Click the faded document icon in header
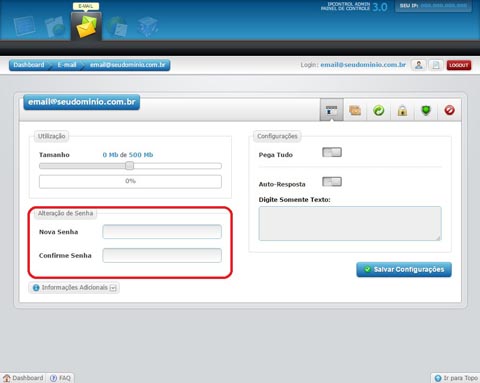Image resolution: width=480 pixels, height=383 pixels. [25, 26]
